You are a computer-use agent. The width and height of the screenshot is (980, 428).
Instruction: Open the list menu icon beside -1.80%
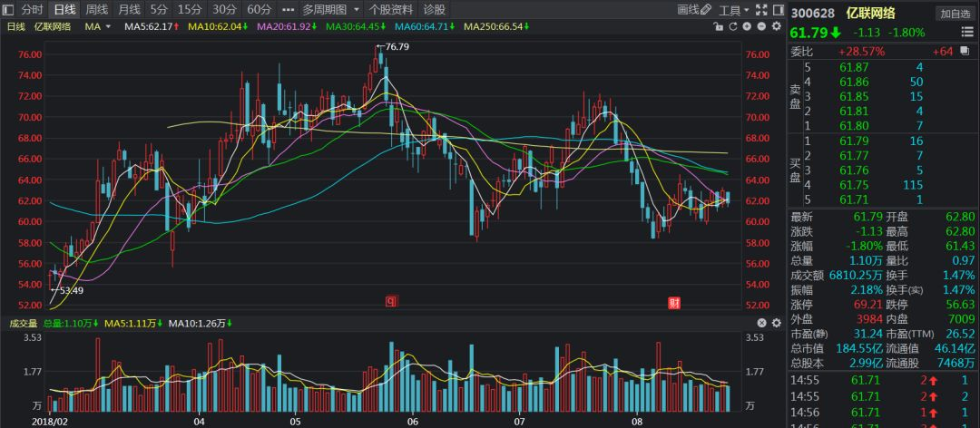967,33
